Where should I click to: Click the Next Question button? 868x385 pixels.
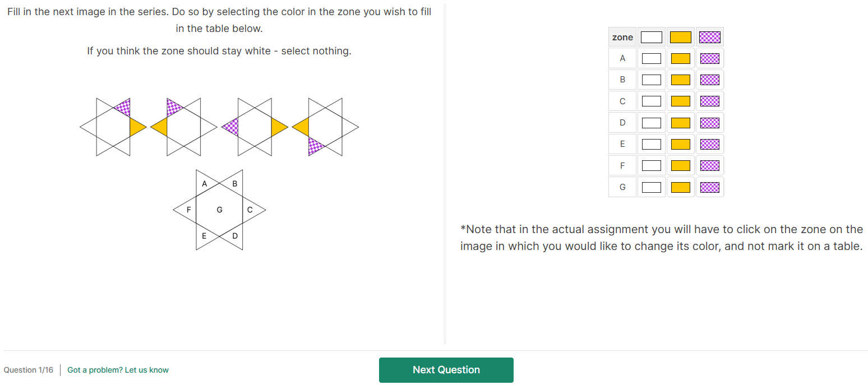click(446, 370)
